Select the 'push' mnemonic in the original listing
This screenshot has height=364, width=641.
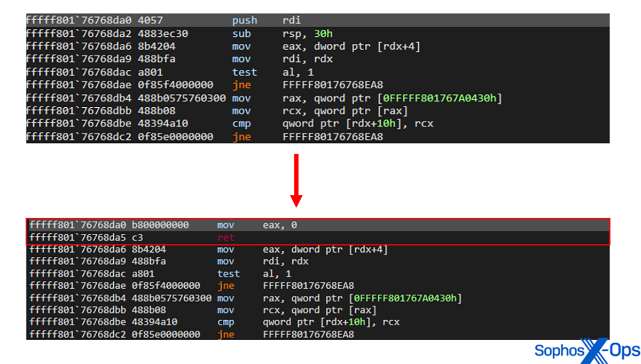(x=245, y=20)
